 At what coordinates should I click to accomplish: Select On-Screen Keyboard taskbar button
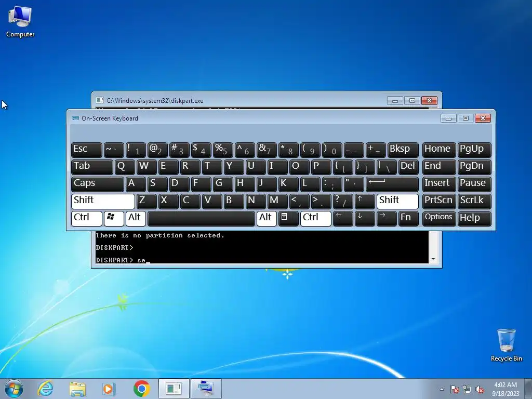206,389
